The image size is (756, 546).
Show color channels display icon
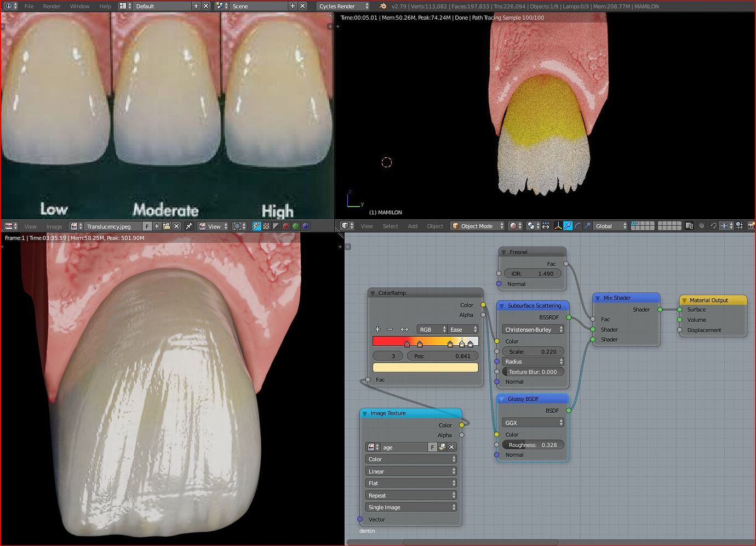[x=266, y=226]
